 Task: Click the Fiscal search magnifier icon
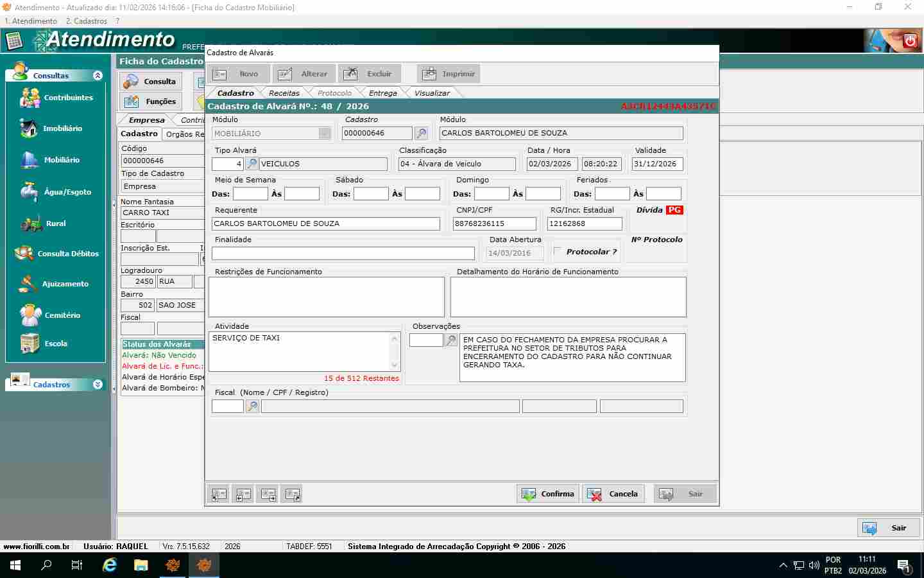[253, 406]
